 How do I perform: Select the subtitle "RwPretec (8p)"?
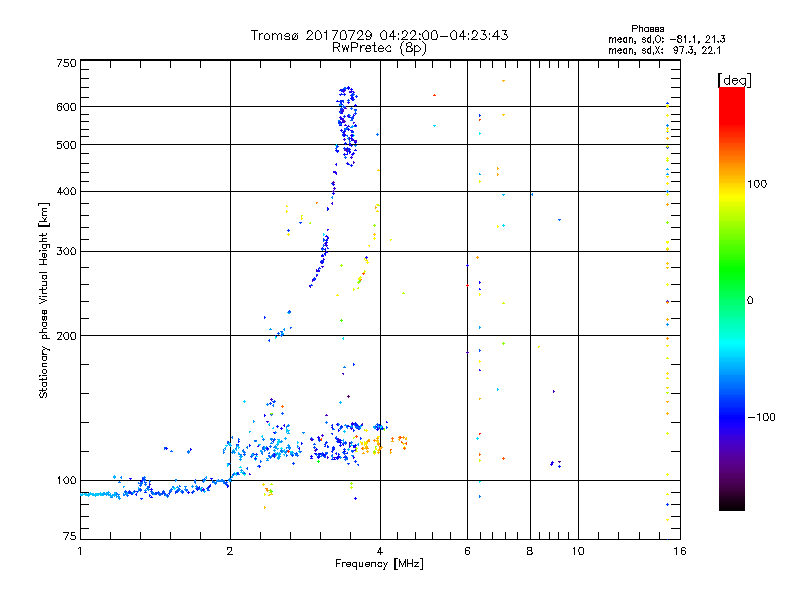(x=379, y=48)
